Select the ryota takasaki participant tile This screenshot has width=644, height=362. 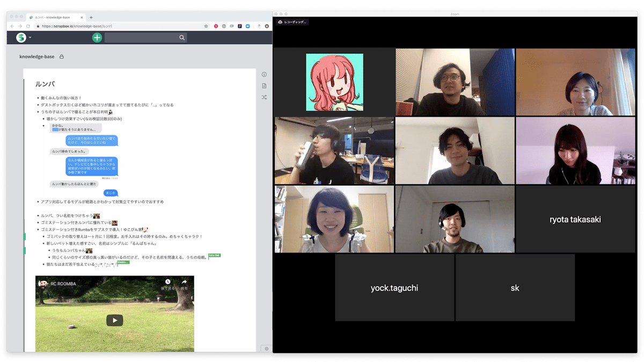(575, 219)
